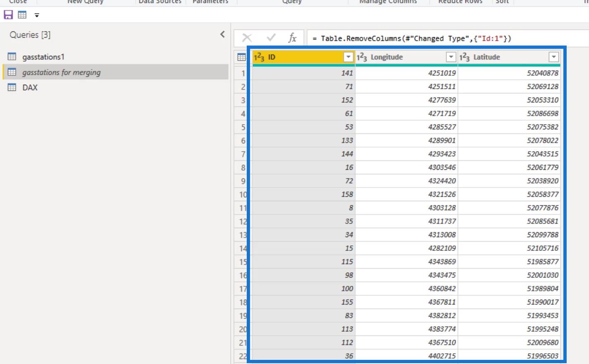Click the table icon in quick access toolbar
The width and height of the screenshot is (589, 364).
click(22, 15)
